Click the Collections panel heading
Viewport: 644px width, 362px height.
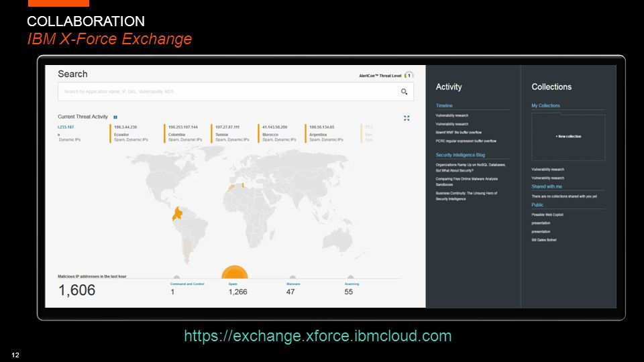pyautogui.click(x=551, y=87)
